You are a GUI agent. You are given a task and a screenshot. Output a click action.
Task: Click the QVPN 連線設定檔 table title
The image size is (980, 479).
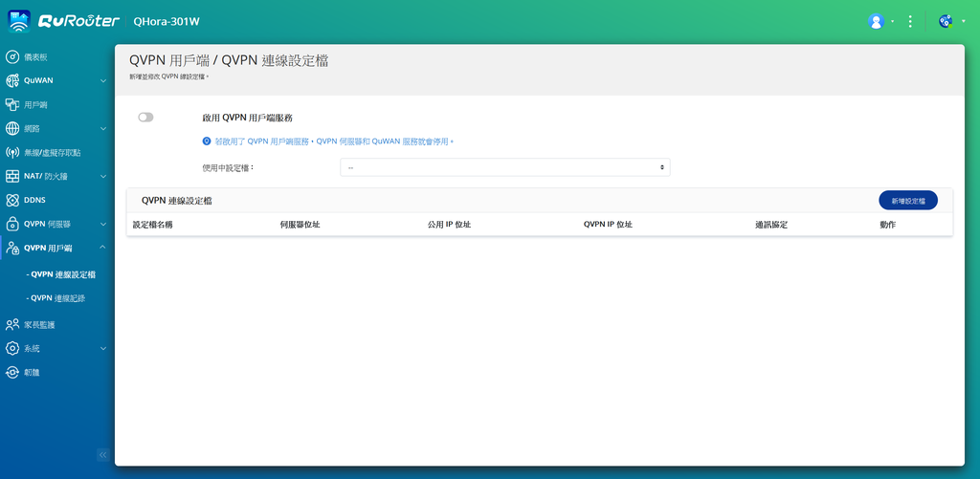[176, 201]
